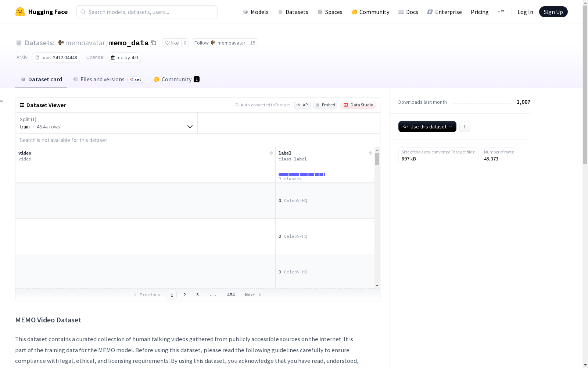Viewport: 588px width, 368px height.
Task: Click the Sign Up button
Action: (x=553, y=12)
